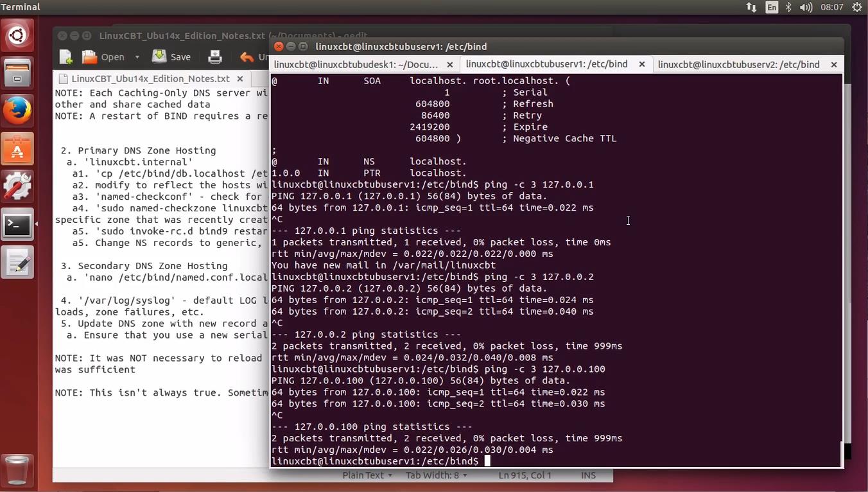Close the linuxcbtubuserv2 terminal tab
The height and width of the screenshot is (492, 868).
(834, 64)
